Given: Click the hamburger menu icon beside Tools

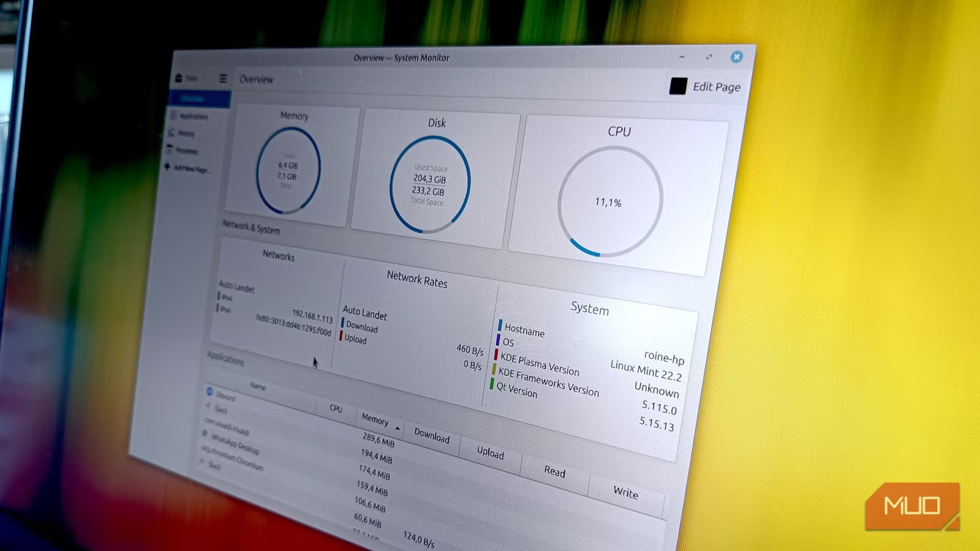Looking at the screenshot, I should tap(223, 78).
